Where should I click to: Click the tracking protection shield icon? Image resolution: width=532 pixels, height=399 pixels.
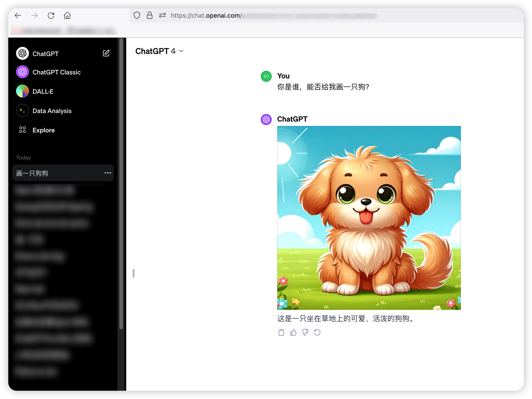click(137, 15)
